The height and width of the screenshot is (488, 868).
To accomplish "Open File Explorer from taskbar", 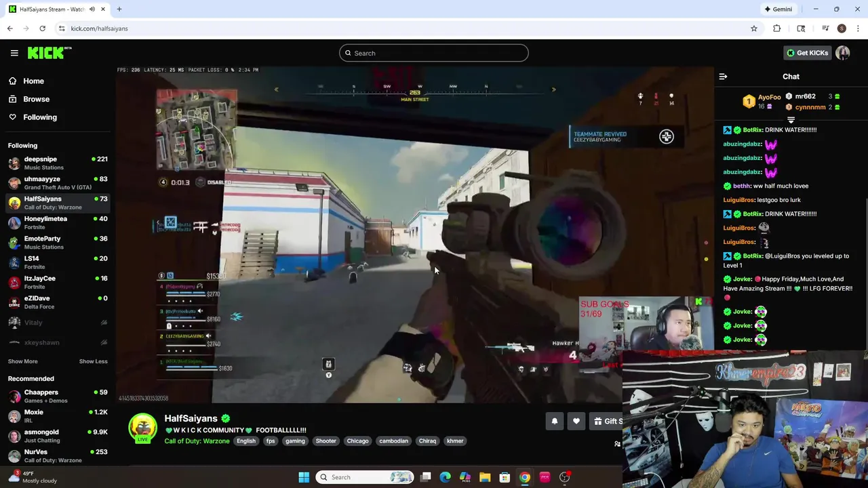I will click(485, 477).
